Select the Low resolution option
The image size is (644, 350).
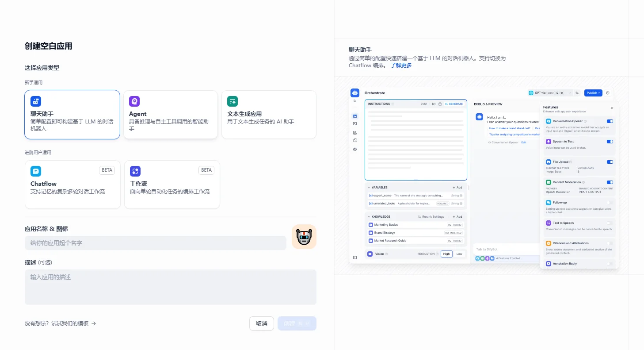[x=459, y=254]
